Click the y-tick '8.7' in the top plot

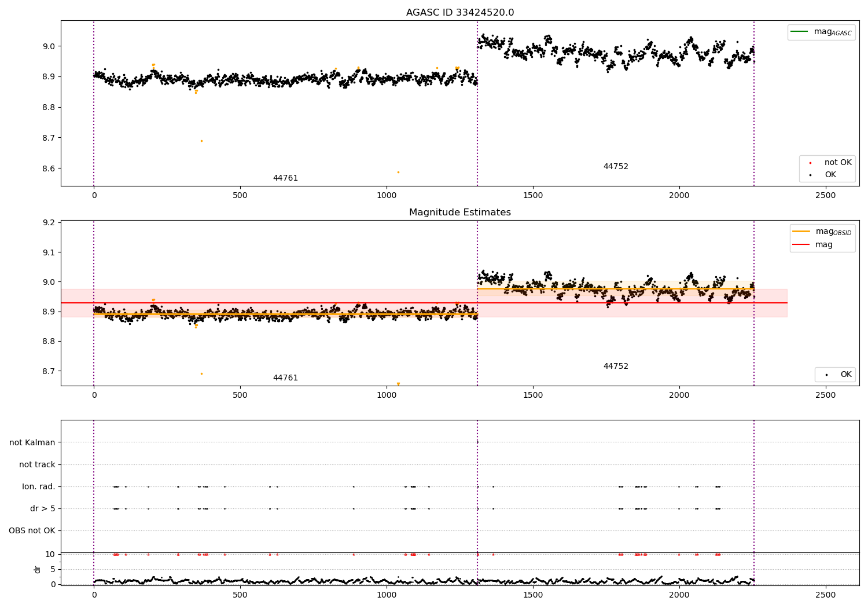(x=50, y=138)
